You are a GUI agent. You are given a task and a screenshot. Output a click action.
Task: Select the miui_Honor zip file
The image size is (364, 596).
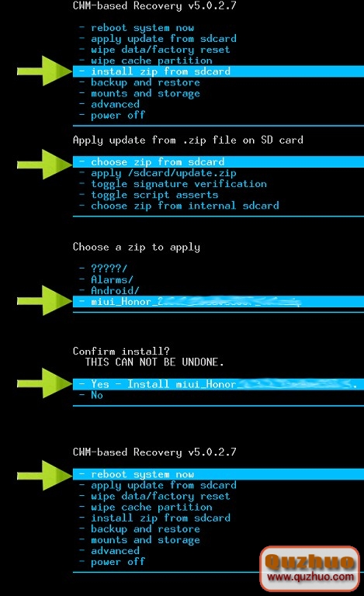point(218,302)
